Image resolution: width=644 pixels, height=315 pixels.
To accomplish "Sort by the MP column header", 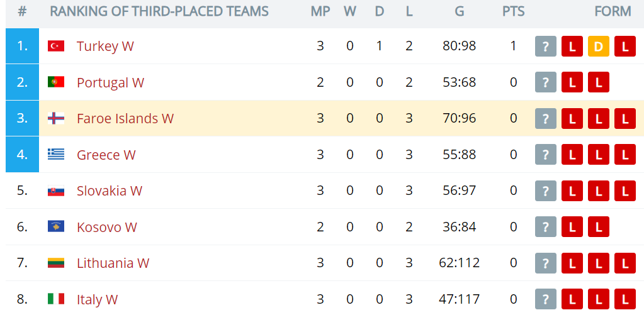I will tap(320, 11).
